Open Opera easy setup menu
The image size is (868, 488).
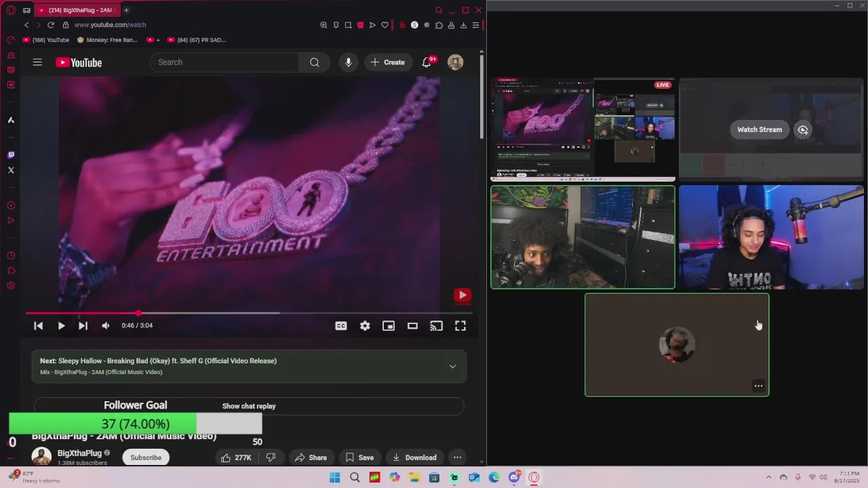[476, 25]
